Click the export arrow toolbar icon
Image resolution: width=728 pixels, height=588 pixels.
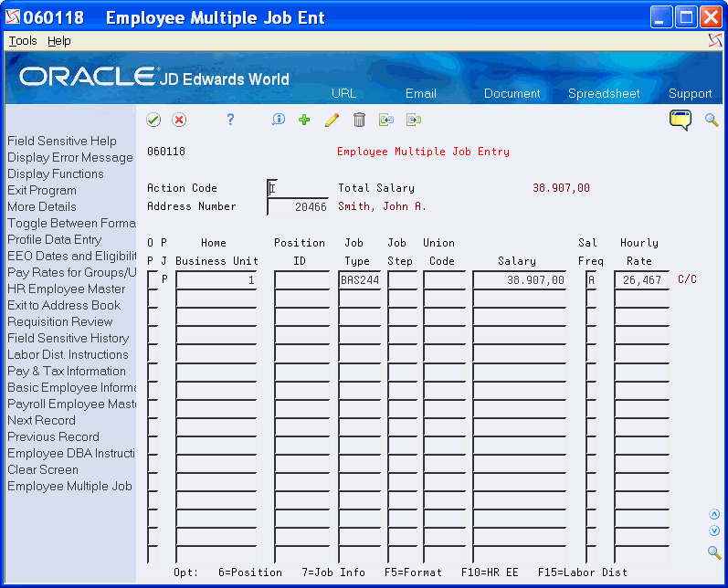pyautogui.click(x=413, y=120)
